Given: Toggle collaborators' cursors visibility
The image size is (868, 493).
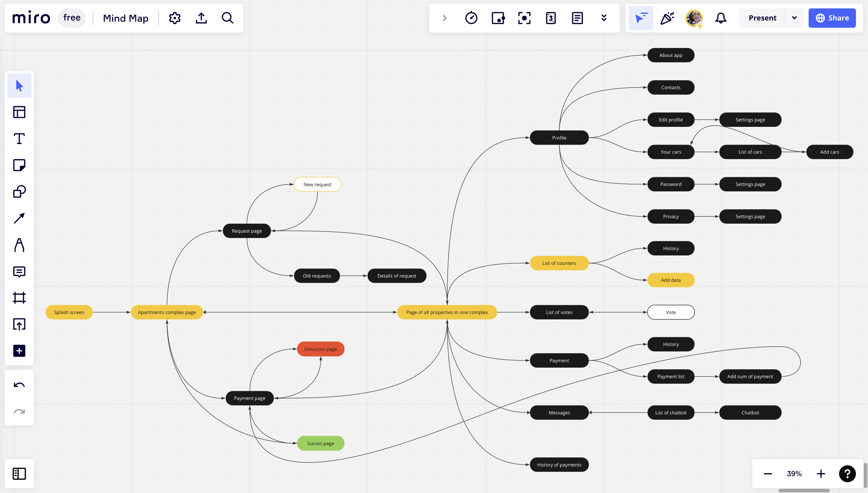Looking at the screenshot, I should 641,18.
